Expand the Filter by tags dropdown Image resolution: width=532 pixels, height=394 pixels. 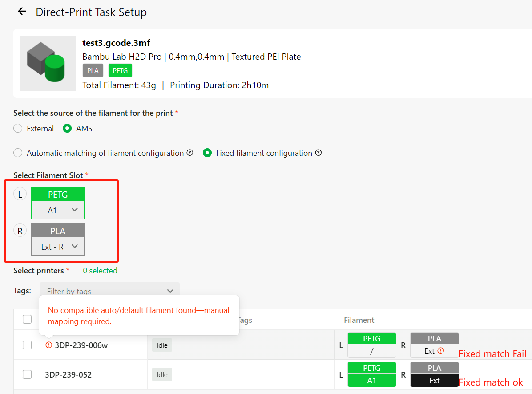click(109, 291)
